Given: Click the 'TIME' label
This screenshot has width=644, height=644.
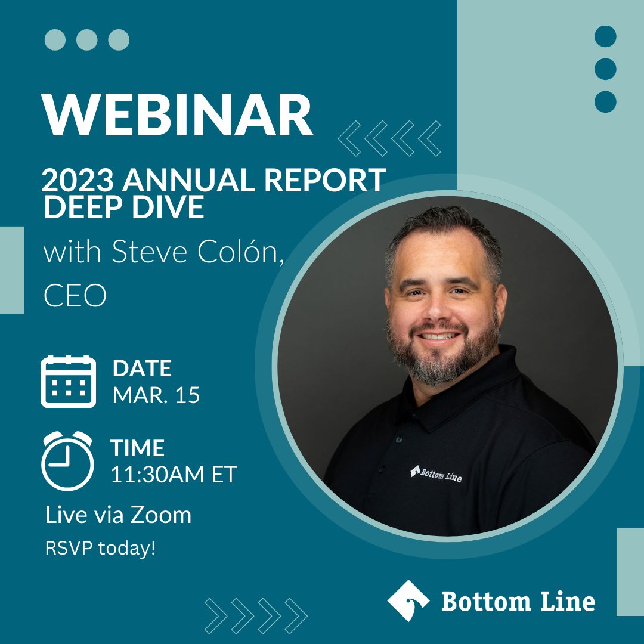Looking at the screenshot, I should (x=138, y=448).
